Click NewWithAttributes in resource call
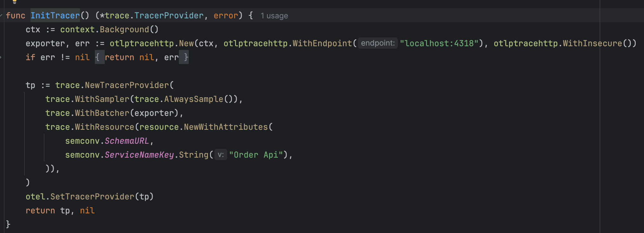Image resolution: width=644 pixels, height=233 pixels. 226,127
